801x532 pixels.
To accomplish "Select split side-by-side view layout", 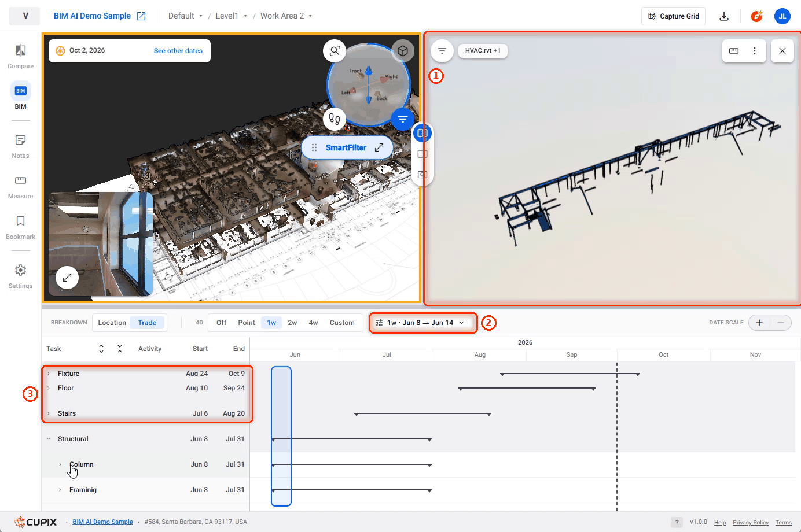I will [x=422, y=134].
